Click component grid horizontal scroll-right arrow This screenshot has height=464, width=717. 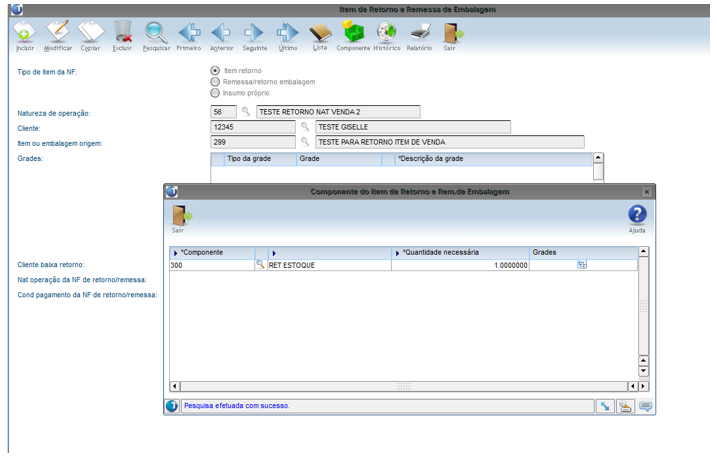click(643, 386)
